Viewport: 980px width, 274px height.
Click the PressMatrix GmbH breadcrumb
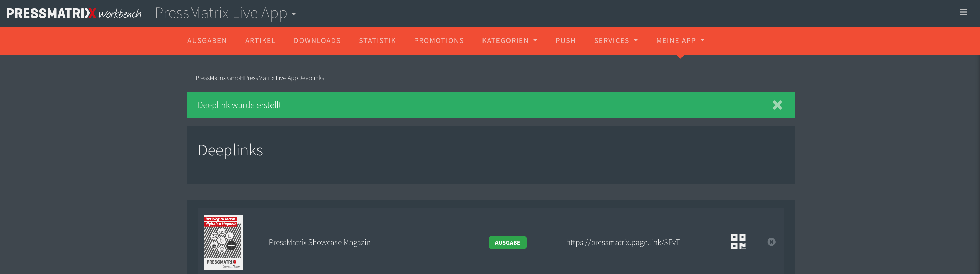click(220, 78)
